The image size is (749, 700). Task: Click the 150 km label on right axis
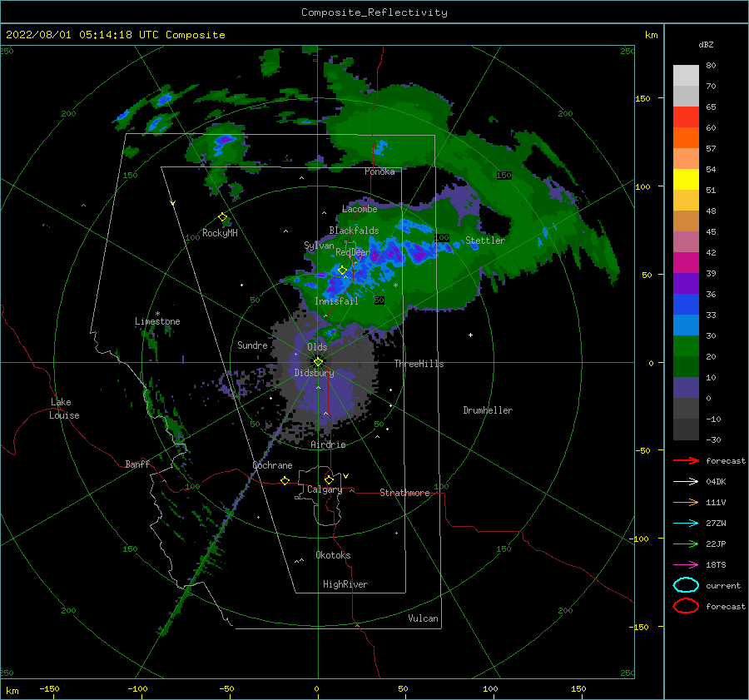click(x=642, y=98)
